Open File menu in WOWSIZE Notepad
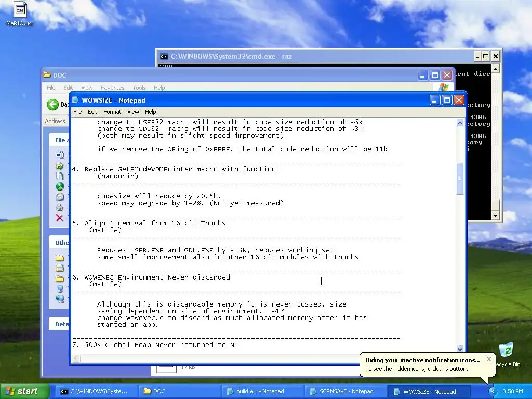This screenshot has width=532, height=399. click(x=77, y=112)
